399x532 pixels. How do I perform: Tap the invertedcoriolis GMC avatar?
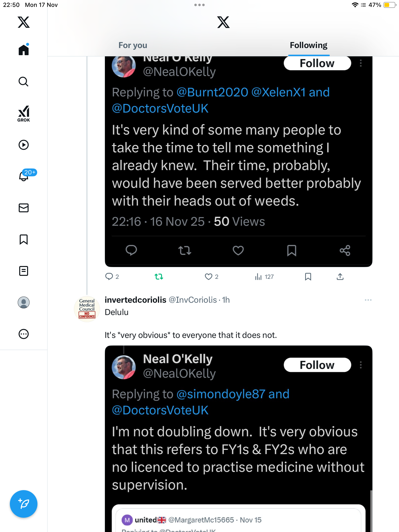(87, 309)
